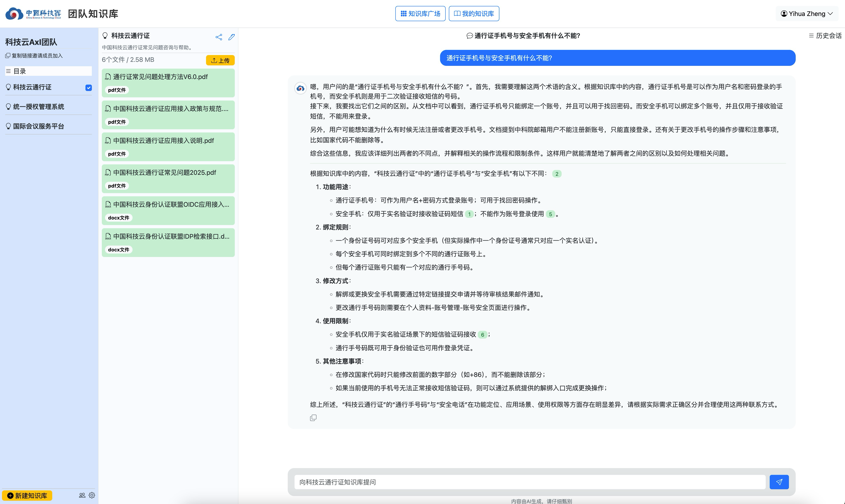Click citation badge 1 after 接收验证码短信
This screenshot has width=845, height=504.
pos(470,214)
